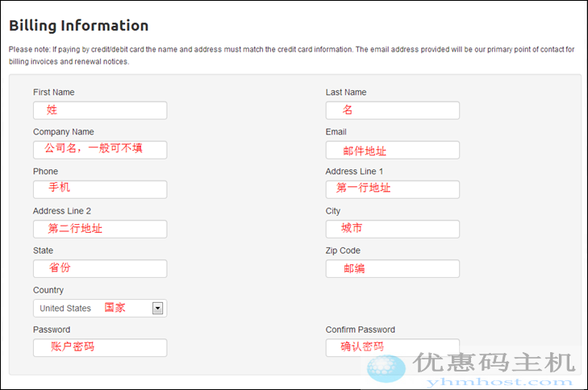Click the Country dropdown arrow button
This screenshot has width=588, height=390.
click(x=158, y=308)
